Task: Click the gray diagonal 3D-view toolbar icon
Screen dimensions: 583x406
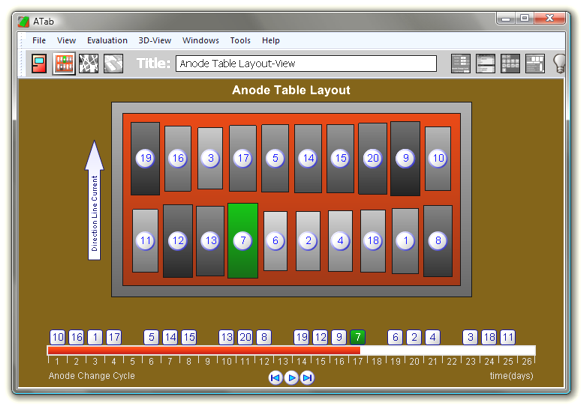Action: pyautogui.click(x=113, y=64)
